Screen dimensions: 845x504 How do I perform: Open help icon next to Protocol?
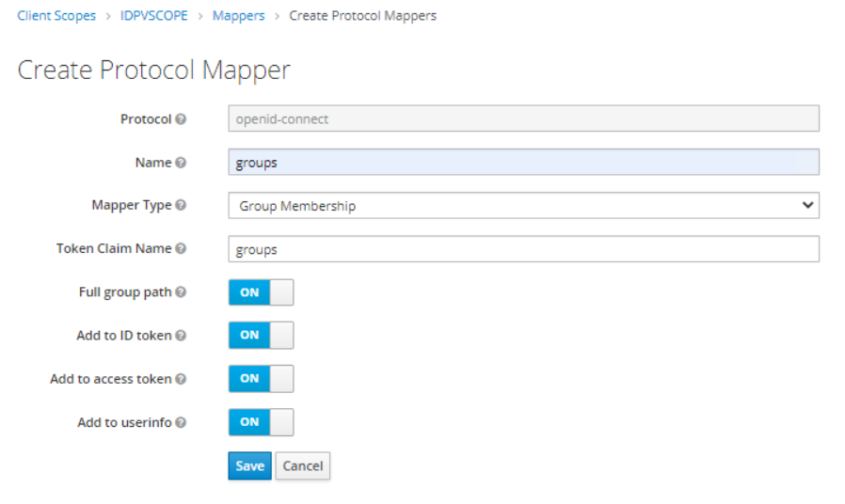[x=181, y=119]
